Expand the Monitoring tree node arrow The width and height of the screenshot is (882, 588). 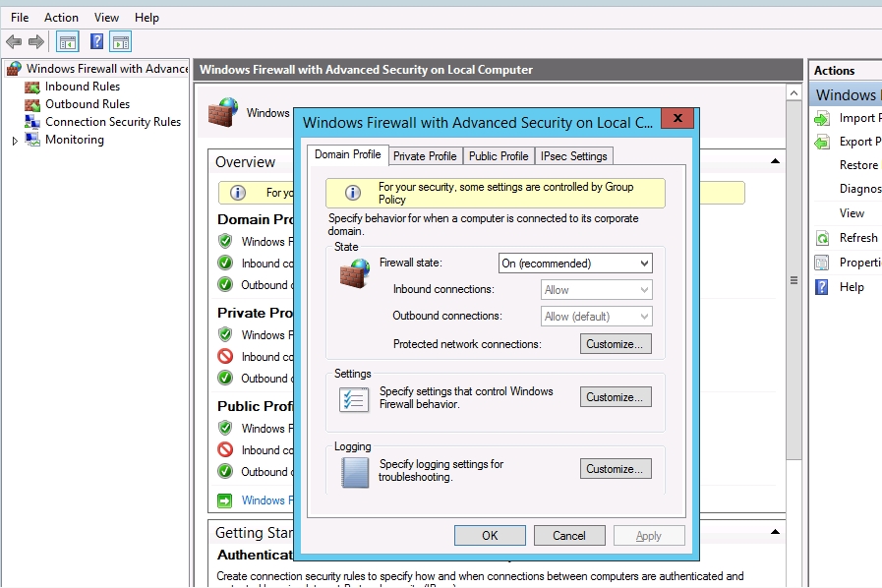[x=15, y=140]
